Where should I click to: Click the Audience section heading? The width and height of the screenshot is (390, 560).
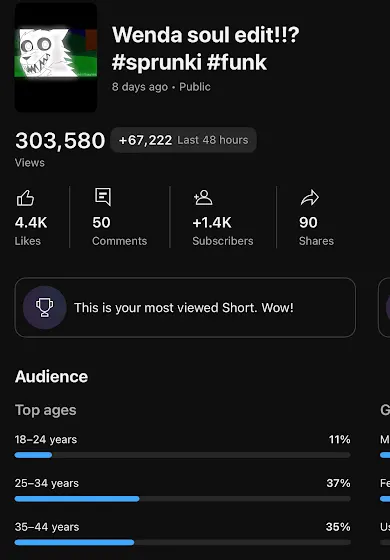tap(51, 377)
